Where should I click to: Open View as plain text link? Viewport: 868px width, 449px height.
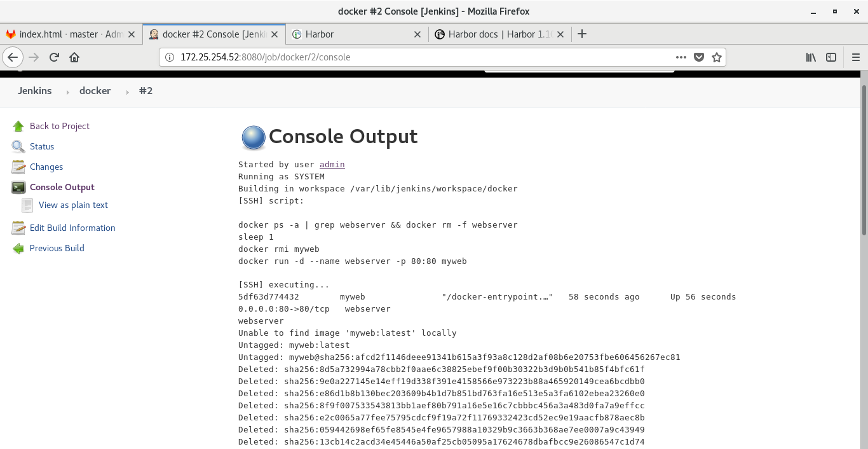click(73, 205)
